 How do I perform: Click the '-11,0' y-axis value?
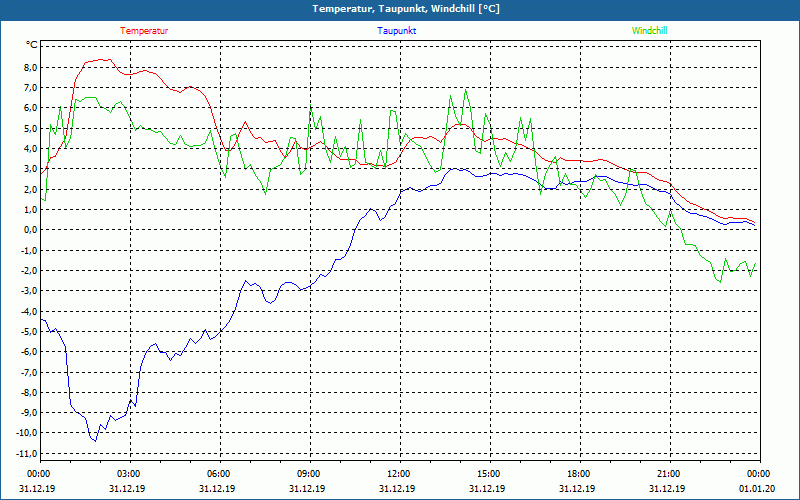click(x=28, y=453)
